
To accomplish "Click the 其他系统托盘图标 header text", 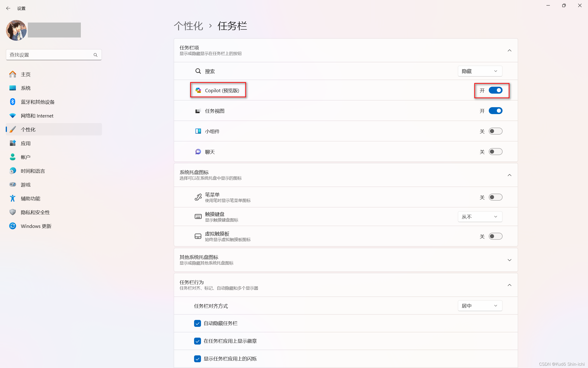I will (x=199, y=257).
